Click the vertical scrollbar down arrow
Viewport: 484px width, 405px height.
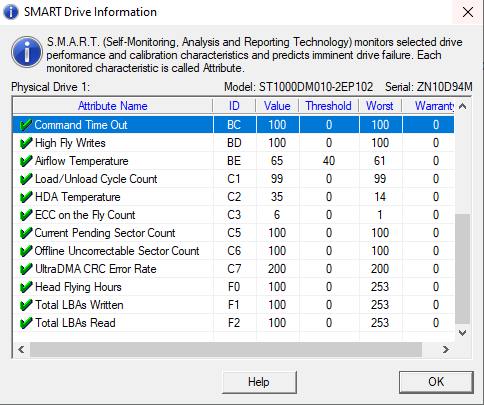coord(462,333)
